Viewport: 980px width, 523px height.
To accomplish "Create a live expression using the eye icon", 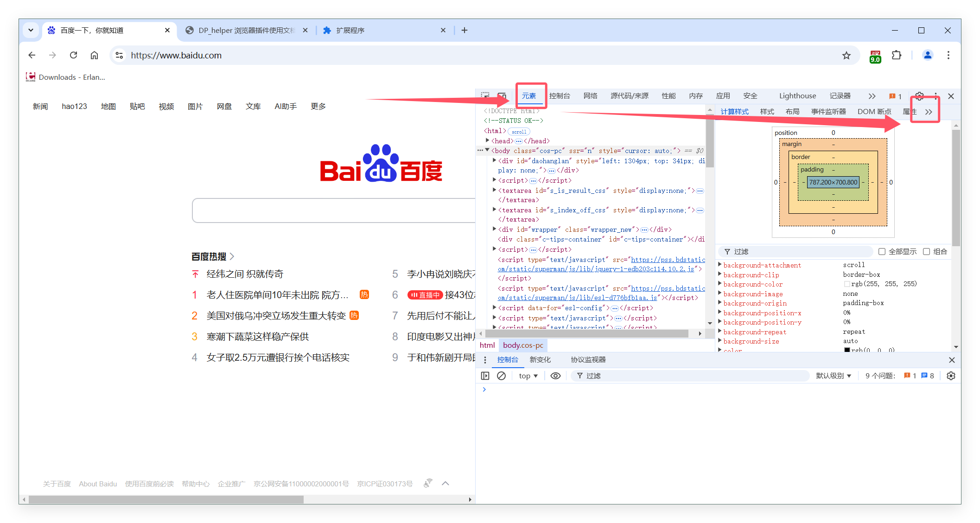I will tap(555, 376).
